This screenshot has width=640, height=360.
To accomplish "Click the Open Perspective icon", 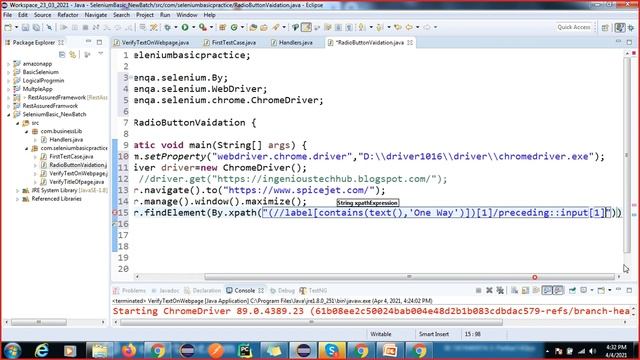I will [x=605, y=27].
